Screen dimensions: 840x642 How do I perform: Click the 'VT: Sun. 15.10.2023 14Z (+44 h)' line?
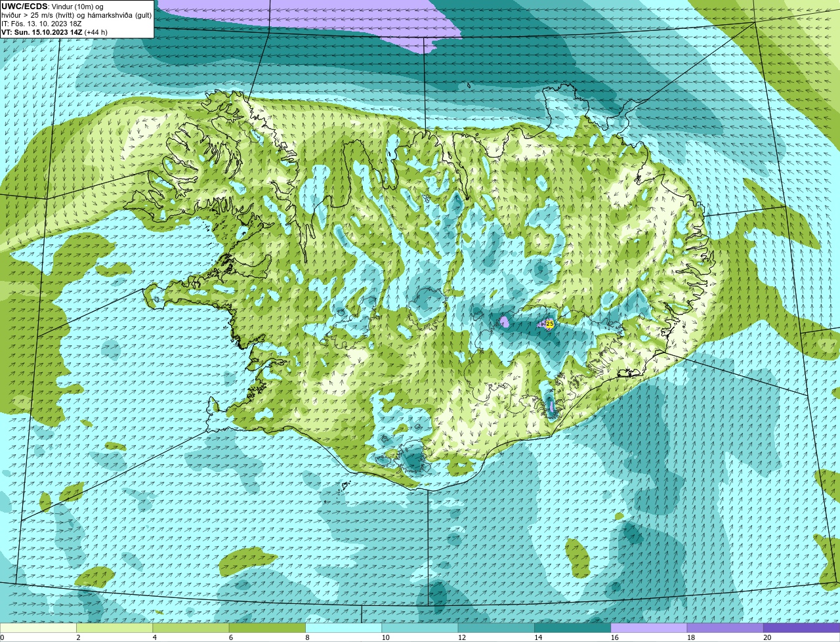(x=54, y=32)
